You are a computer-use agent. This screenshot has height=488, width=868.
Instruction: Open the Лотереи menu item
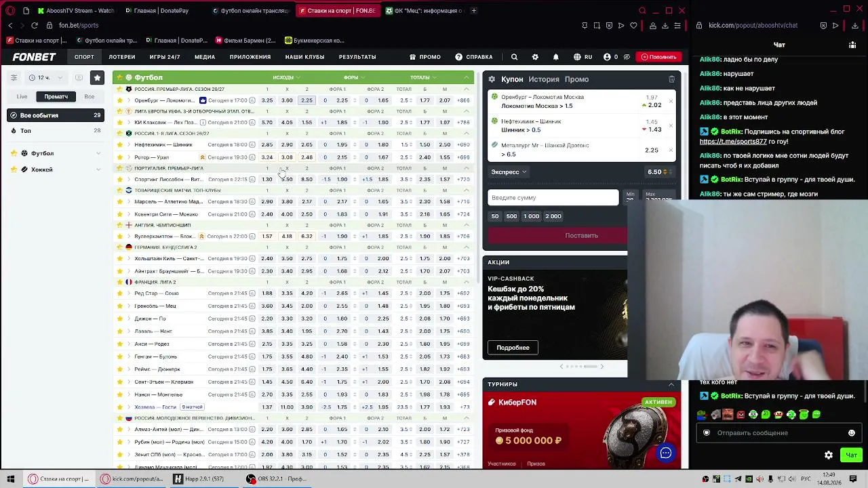pyautogui.click(x=122, y=57)
